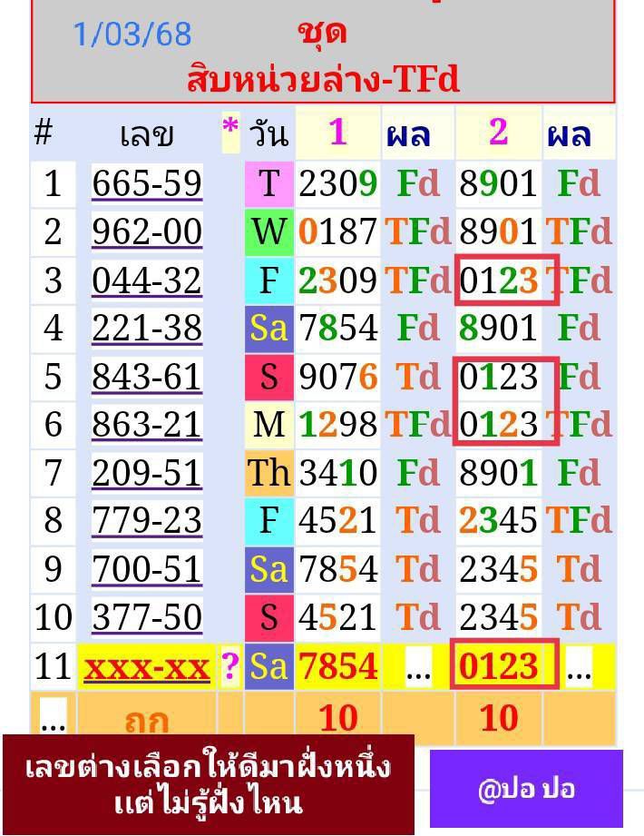
Task: Click 7854 in the yellow row 11
Action: point(337,668)
